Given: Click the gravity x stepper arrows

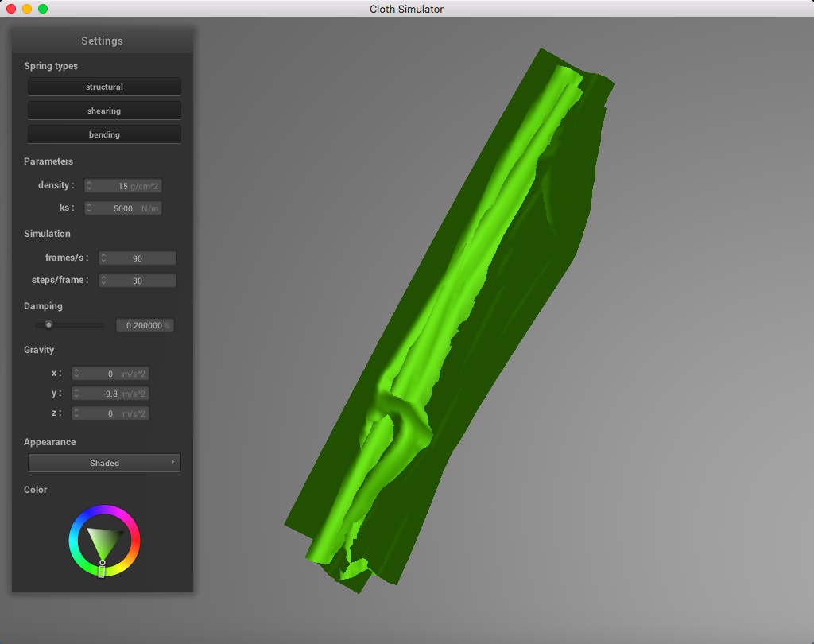Looking at the screenshot, I should (x=76, y=373).
